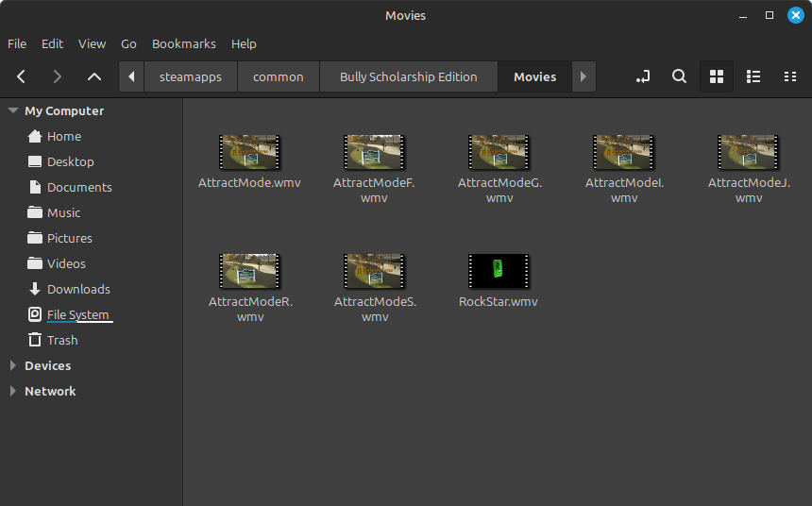Select the AttractModeR.wmv video thumbnail
The width and height of the screenshot is (812, 506).
tap(249, 271)
